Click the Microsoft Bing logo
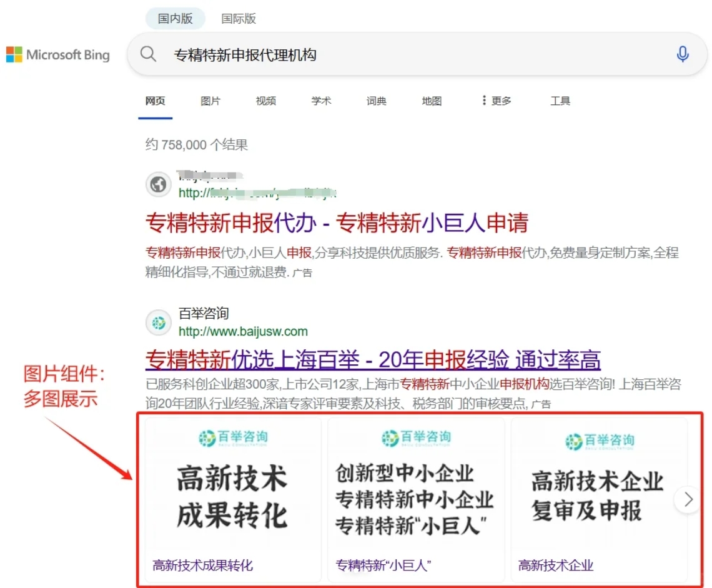 (57, 54)
